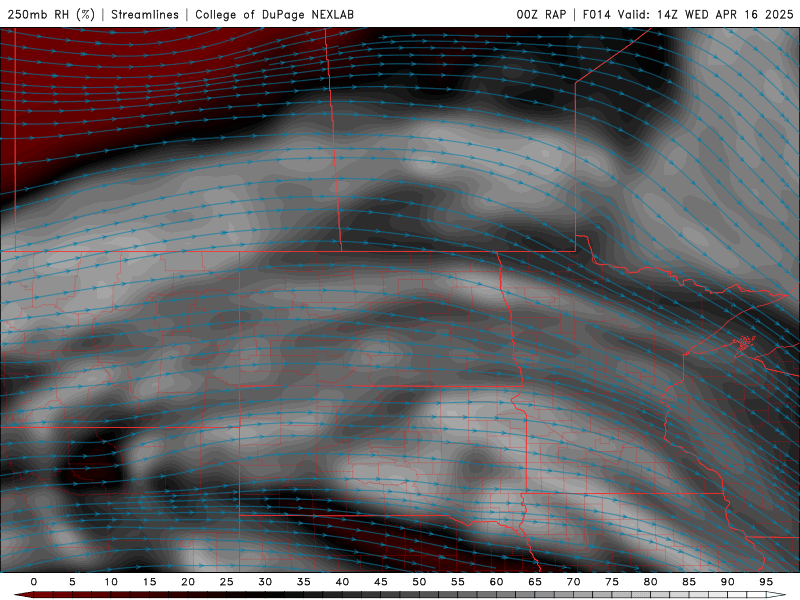The height and width of the screenshot is (600, 800).
Task: Click the dark red left tip of color bar
Action: [24, 595]
